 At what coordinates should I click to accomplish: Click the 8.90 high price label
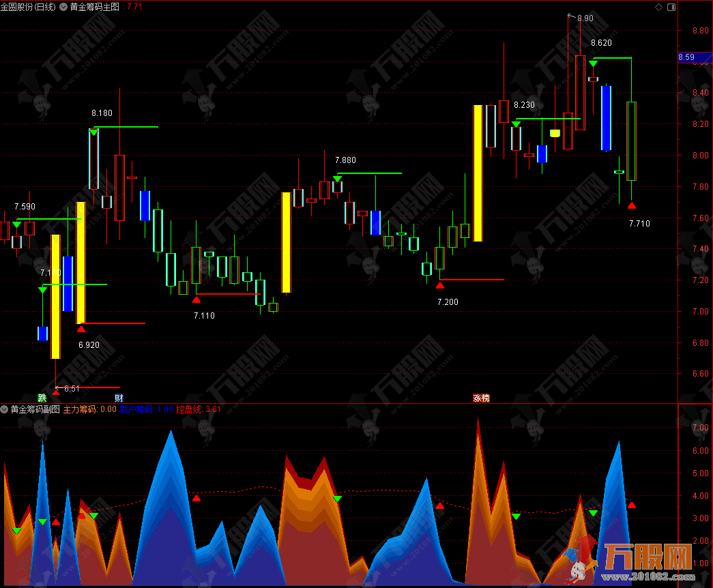585,18
